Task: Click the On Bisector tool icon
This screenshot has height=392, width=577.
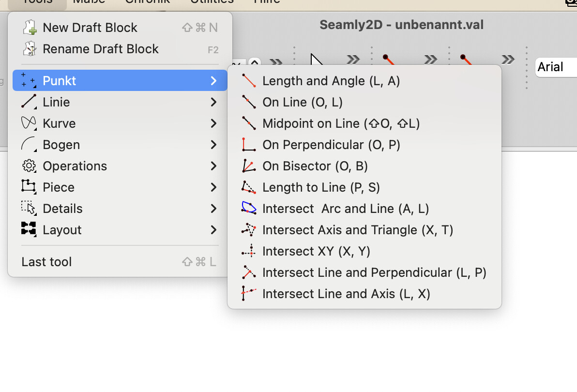Action: (x=249, y=166)
